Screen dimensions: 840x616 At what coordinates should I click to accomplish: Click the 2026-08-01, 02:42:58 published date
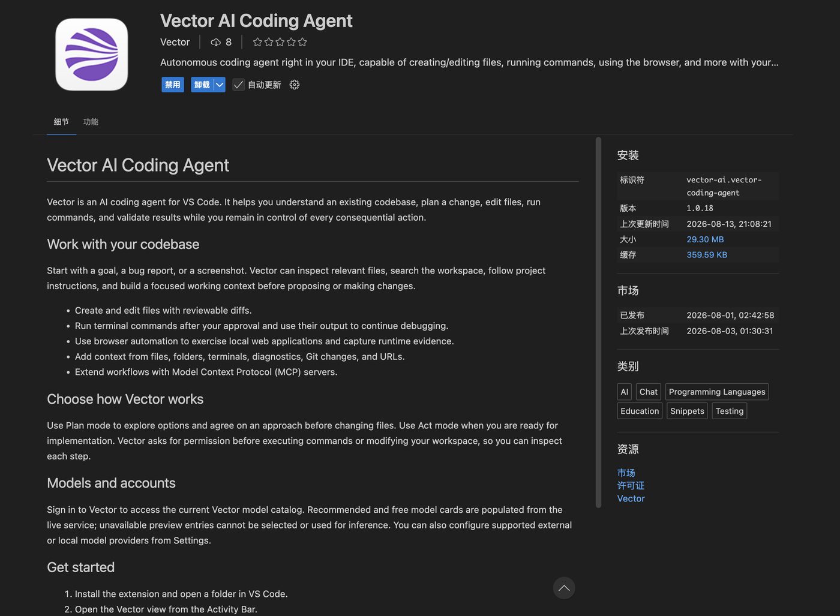(730, 315)
